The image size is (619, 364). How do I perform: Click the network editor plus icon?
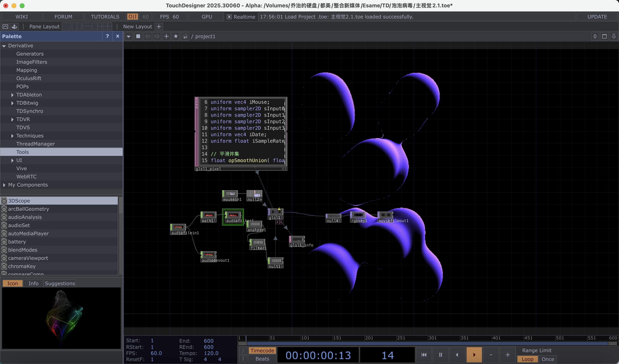(x=166, y=36)
